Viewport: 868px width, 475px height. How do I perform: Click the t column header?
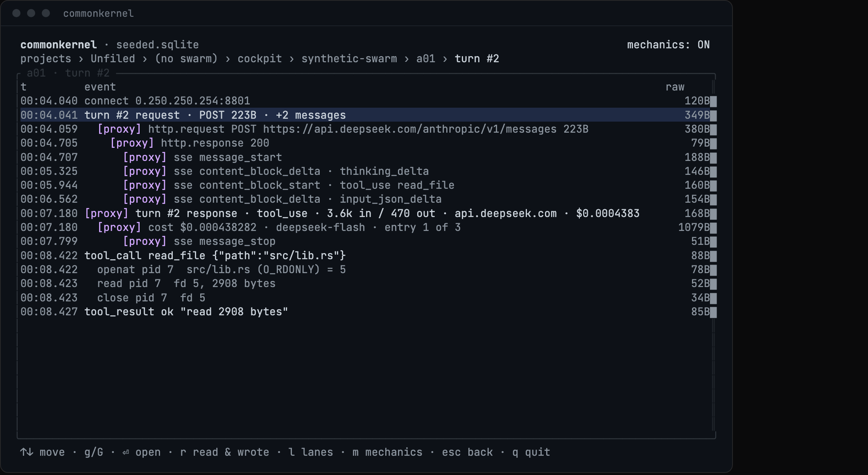(23, 87)
